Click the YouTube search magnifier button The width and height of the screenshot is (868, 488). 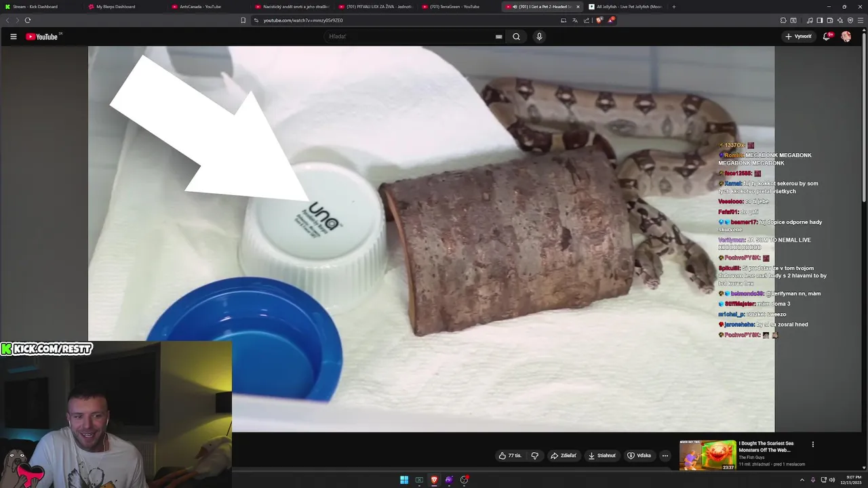(516, 37)
